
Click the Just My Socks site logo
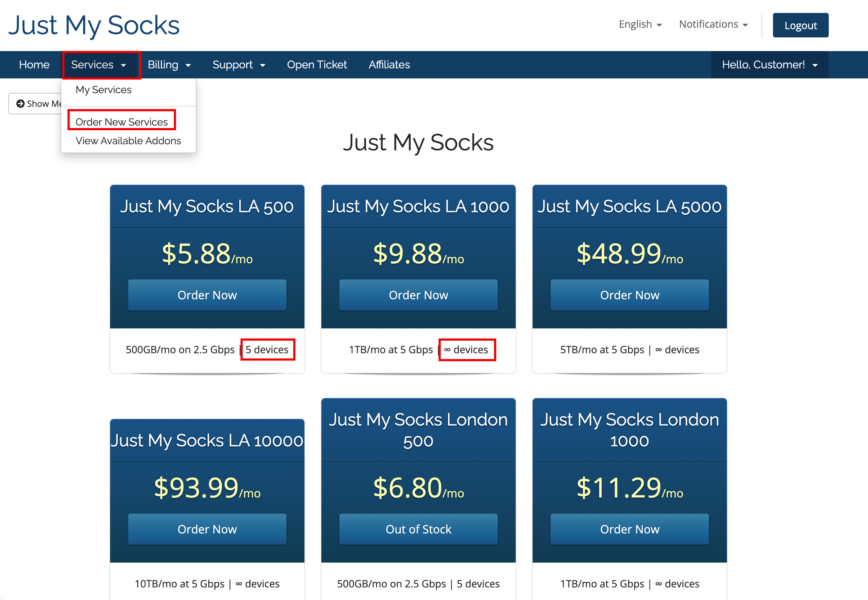click(94, 26)
